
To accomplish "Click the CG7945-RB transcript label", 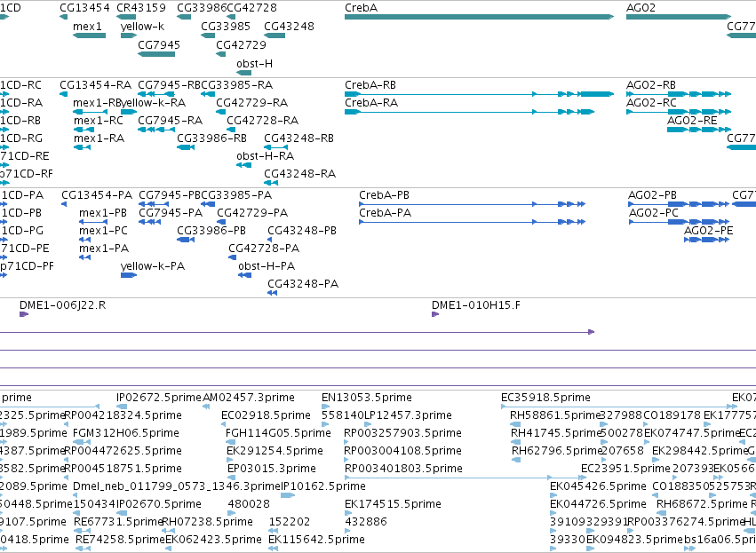I will (169, 85).
